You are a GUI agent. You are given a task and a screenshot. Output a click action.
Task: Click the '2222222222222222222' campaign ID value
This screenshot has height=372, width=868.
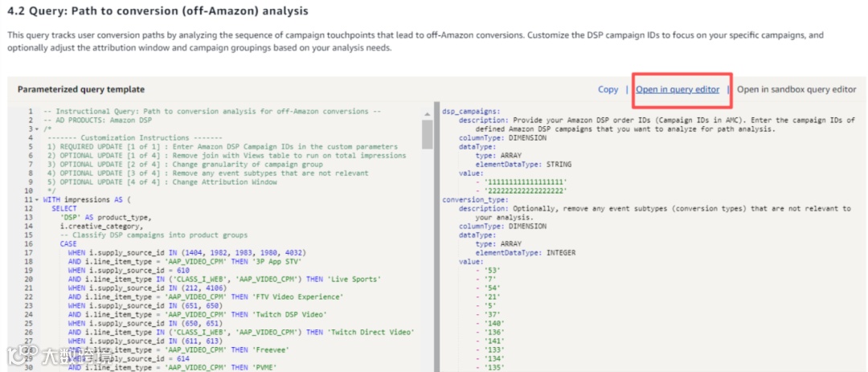527,191
